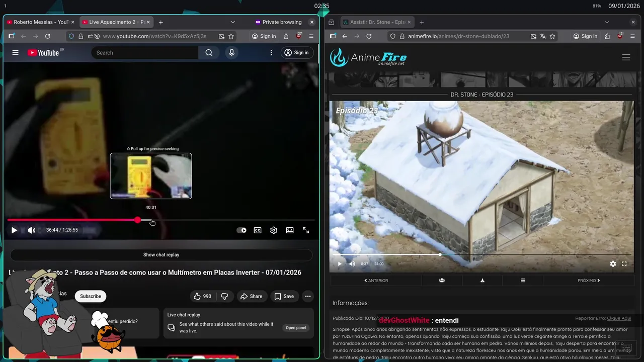Viewport: 644px width, 362px height.
Task: Open YouTube player settings gear
Action: point(274,230)
